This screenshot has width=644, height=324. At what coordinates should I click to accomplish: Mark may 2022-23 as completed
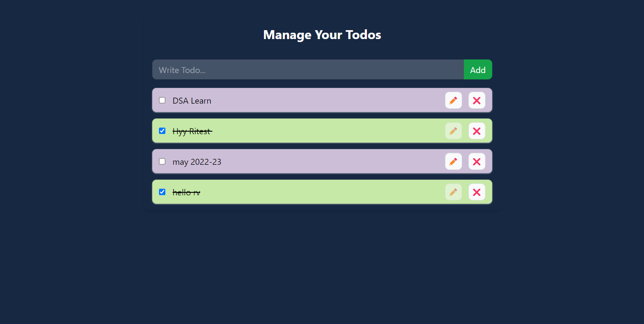pos(162,161)
